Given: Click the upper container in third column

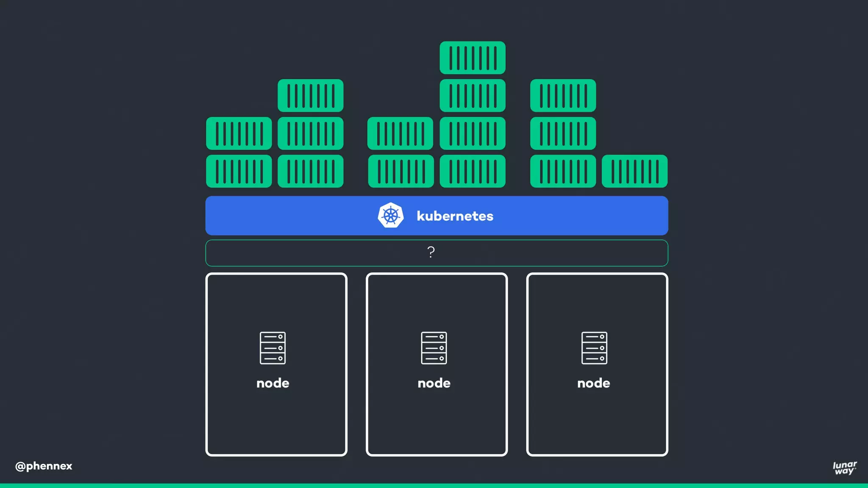Looking at the screenshot, I should pyautogui.click(x=400, y=133).
